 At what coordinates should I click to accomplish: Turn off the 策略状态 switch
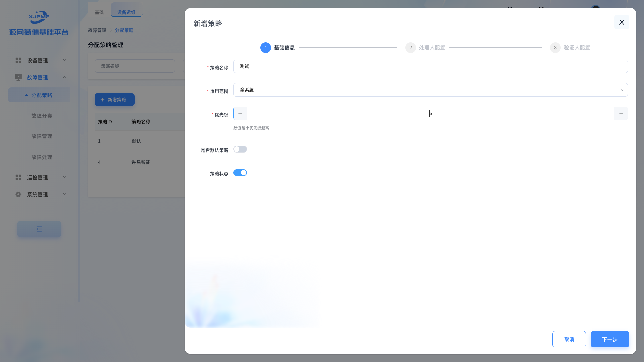pos(240,173)
